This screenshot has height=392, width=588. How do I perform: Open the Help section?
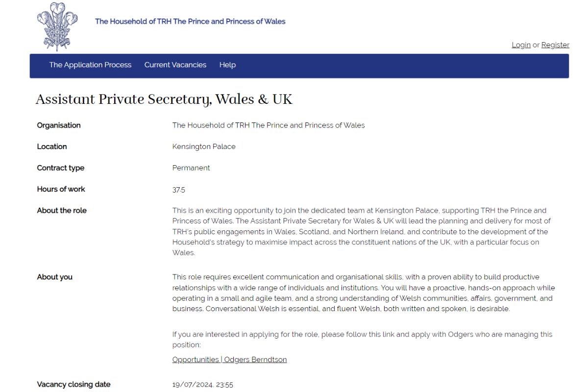(227, 65)
